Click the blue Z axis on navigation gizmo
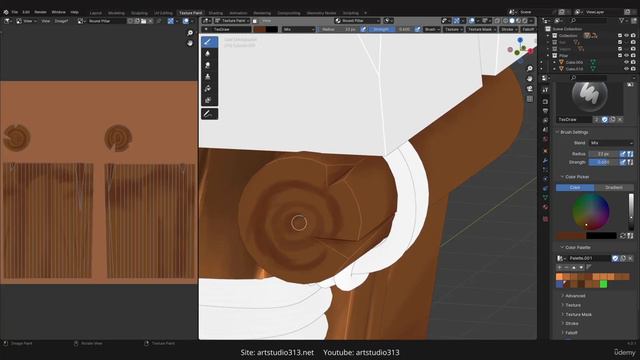The image size is (640, 360). [520, 40]
